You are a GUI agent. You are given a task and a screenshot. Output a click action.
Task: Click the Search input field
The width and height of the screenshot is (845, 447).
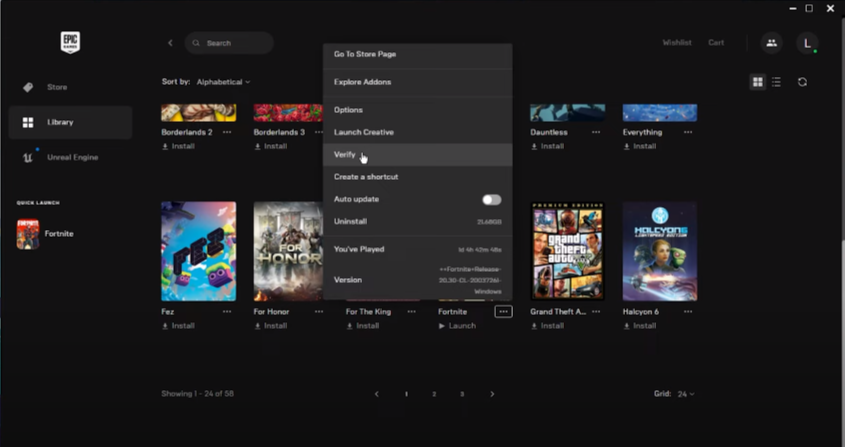[229, 43]
